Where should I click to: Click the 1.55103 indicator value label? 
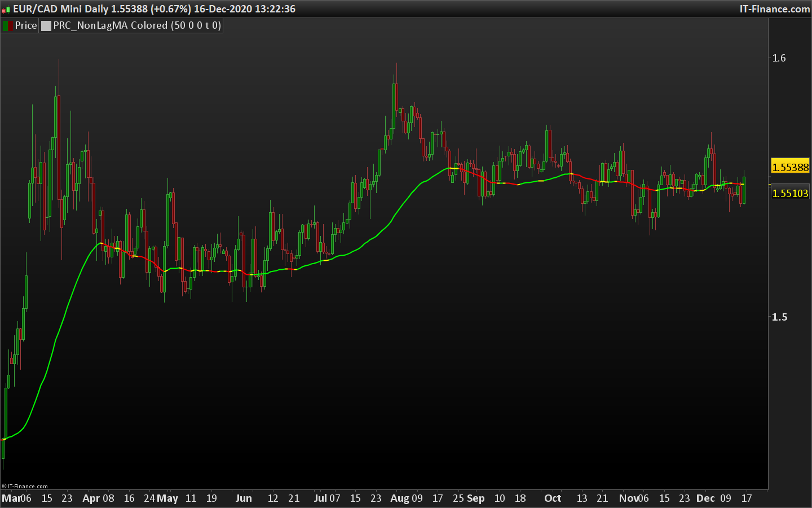[x=790, y=193]
